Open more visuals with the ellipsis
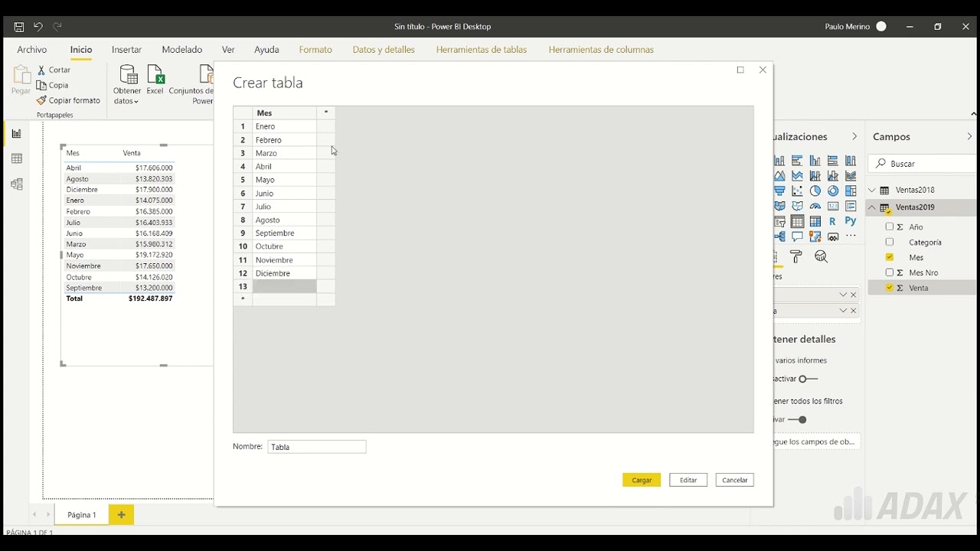The width and height of the screenshot is (980, 551). [x=851, y=236]
